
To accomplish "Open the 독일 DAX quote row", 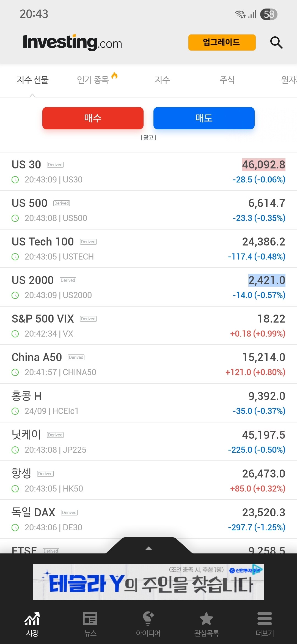I will pyautogui.click(x=148, y=519).
